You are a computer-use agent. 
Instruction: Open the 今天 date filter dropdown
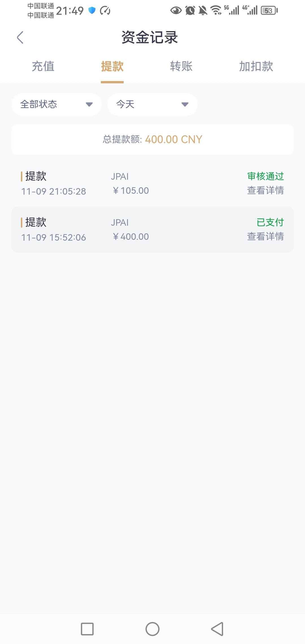pyautogui.click(x=152, y=105)
